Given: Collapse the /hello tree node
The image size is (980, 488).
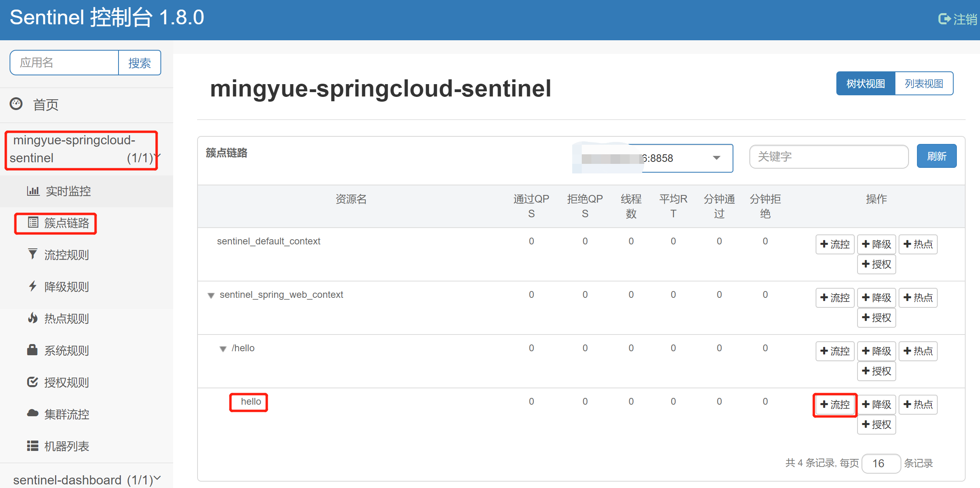Looking at the screenshot, I should click(223, 349).
